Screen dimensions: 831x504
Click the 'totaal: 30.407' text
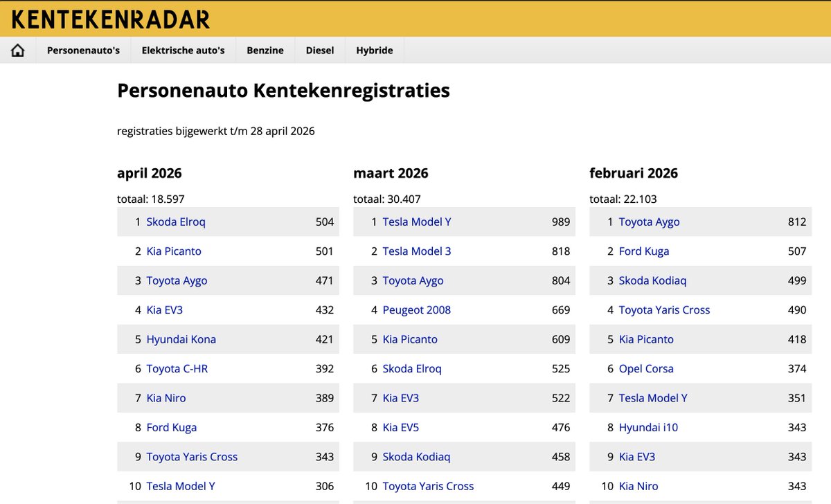click(387, 199)
